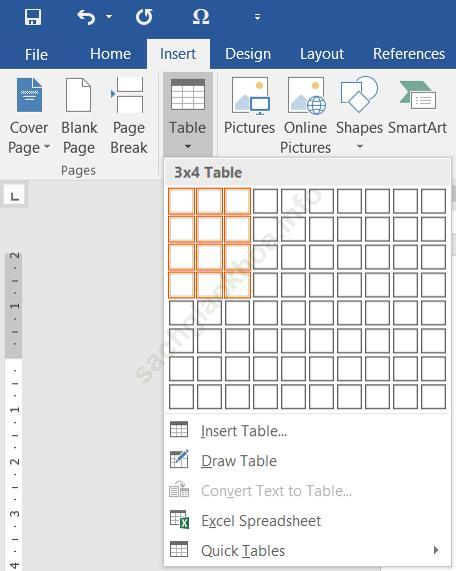Click the Undo arrow icon
Image resolution: width=456 pixels, height=571 pixels.
tap(86, 17)
